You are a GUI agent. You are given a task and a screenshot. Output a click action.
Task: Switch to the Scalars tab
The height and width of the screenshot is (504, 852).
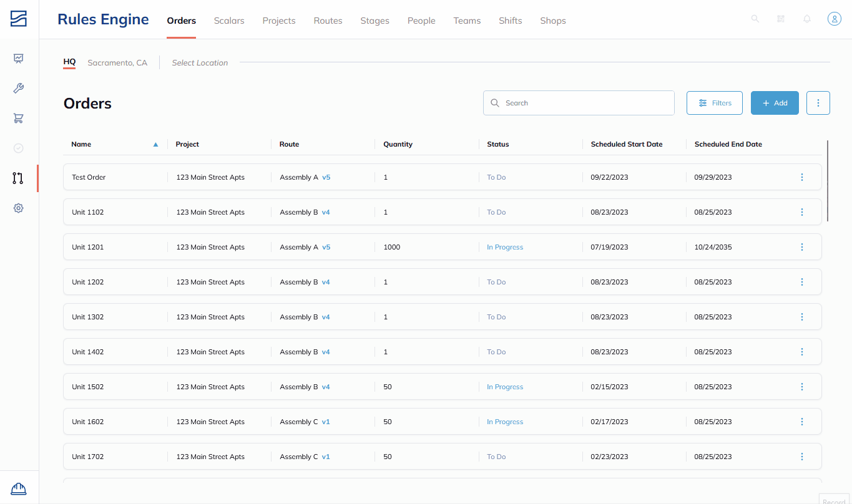coord(229,21)
